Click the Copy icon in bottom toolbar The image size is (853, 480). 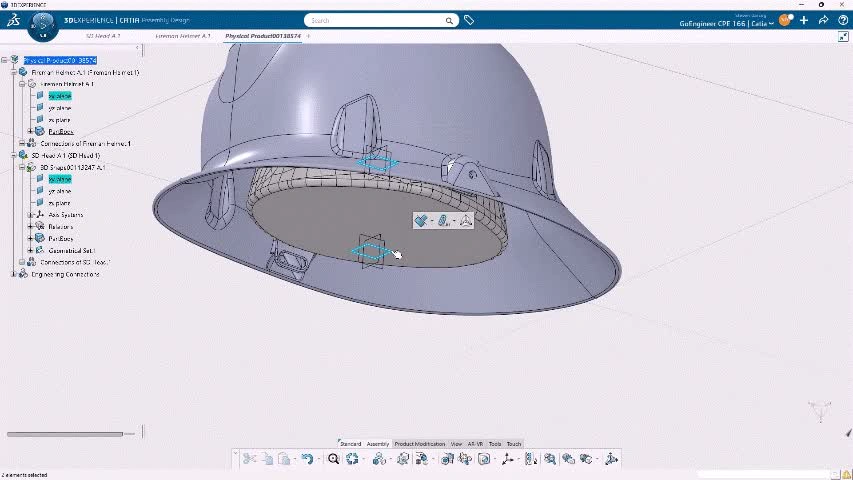pyautogui.click(x=267, y=459)
